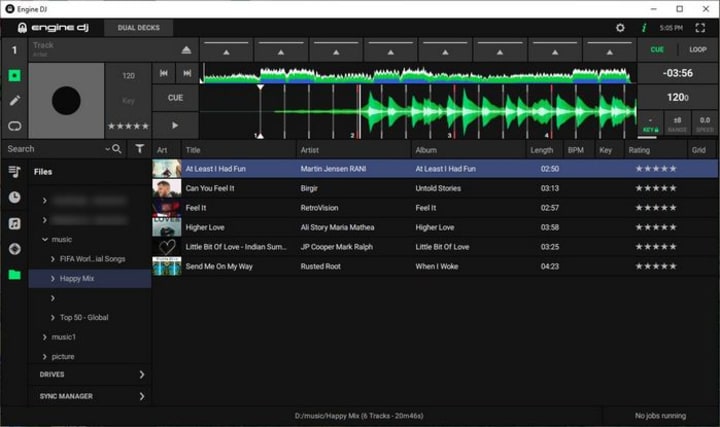
Task: Open settings gear in top bar
Action: click(620, 28)
